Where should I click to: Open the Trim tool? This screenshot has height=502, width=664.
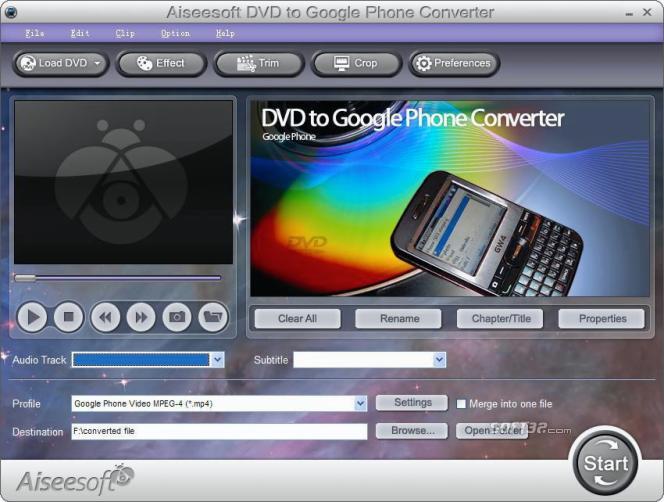coord(258,64)
